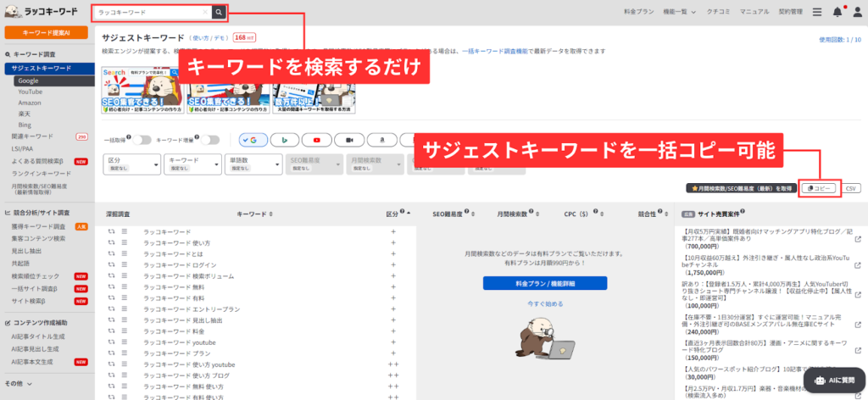Open external link for 1,750,000円 YouTube channel listing
The width and height of the screenshot is (868, 400).
coord(858,265)
